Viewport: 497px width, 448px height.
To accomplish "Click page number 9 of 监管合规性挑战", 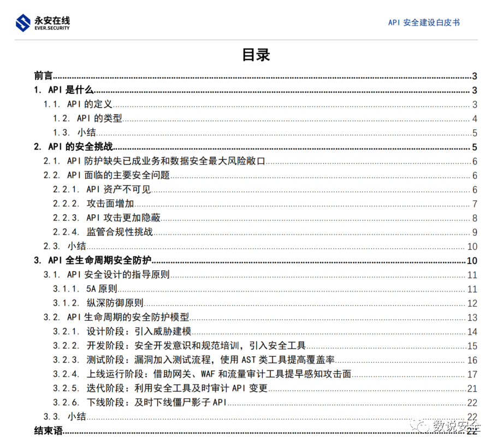I will [x=475, y=232].
